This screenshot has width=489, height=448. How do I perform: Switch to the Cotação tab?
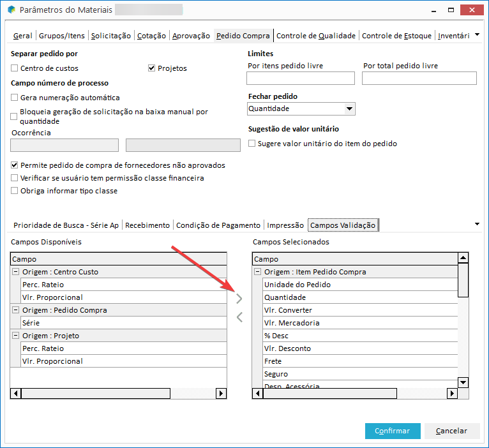(151, 36)
